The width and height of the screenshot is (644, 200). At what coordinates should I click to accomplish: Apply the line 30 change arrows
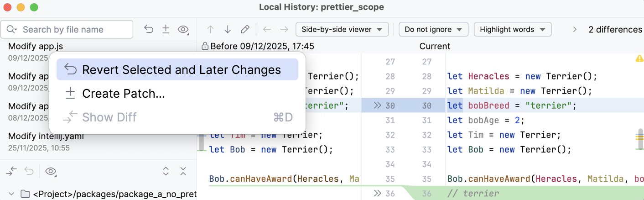pyautogui.click(x=377, y=105)
